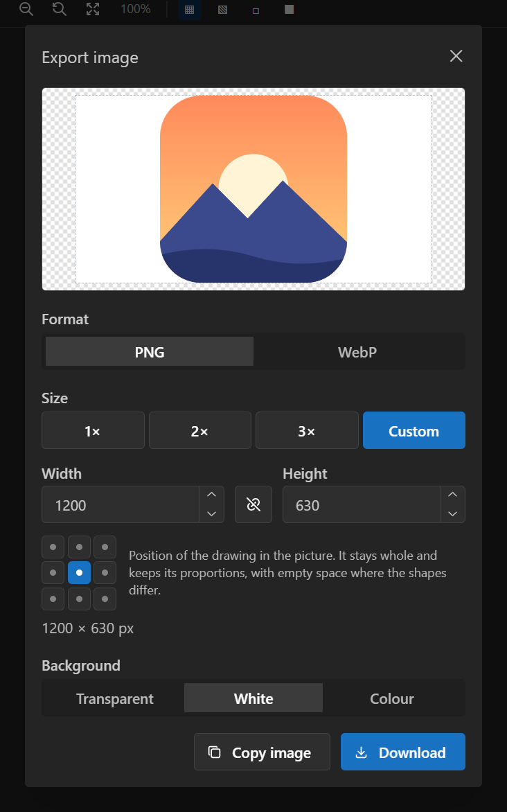Screen dimensions: 507x812
Task: Toggle the grid background icon in toolbar
Action: coord(190,9)
